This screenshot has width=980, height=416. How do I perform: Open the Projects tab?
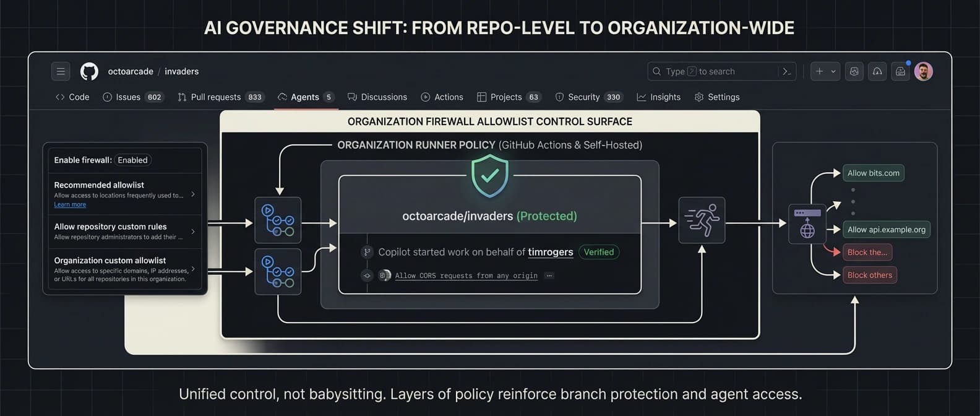(x=509, y=97)
